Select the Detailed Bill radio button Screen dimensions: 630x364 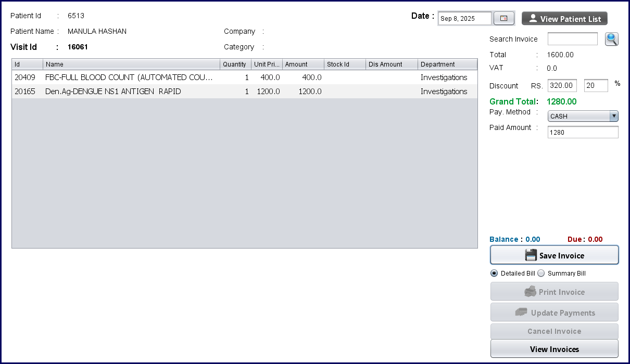tap(494, 274)
